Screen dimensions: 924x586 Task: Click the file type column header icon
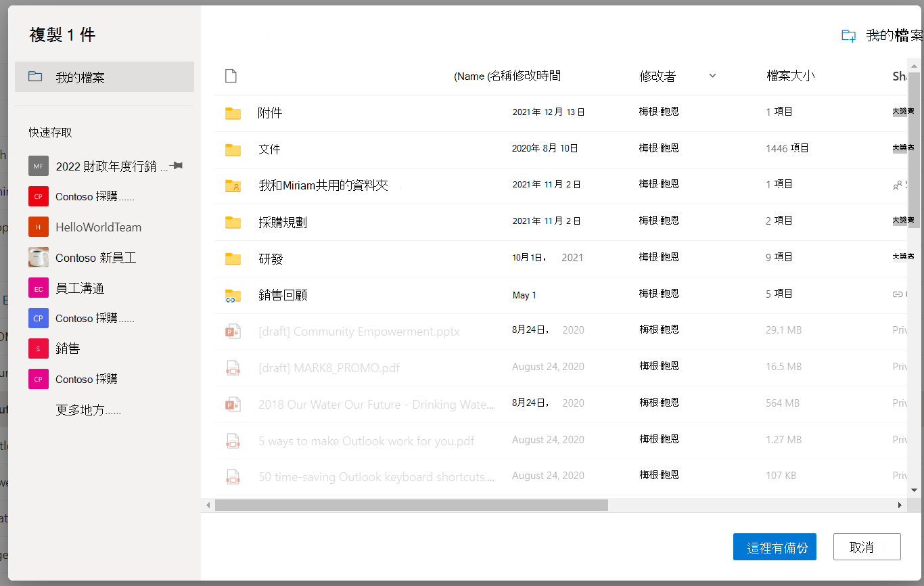tap(231, 76)
